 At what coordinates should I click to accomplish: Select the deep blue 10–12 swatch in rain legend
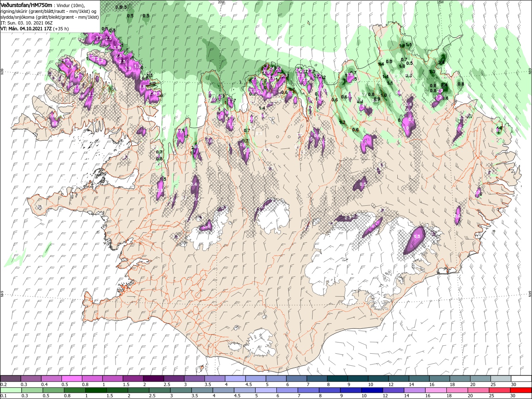pos(372,390)
